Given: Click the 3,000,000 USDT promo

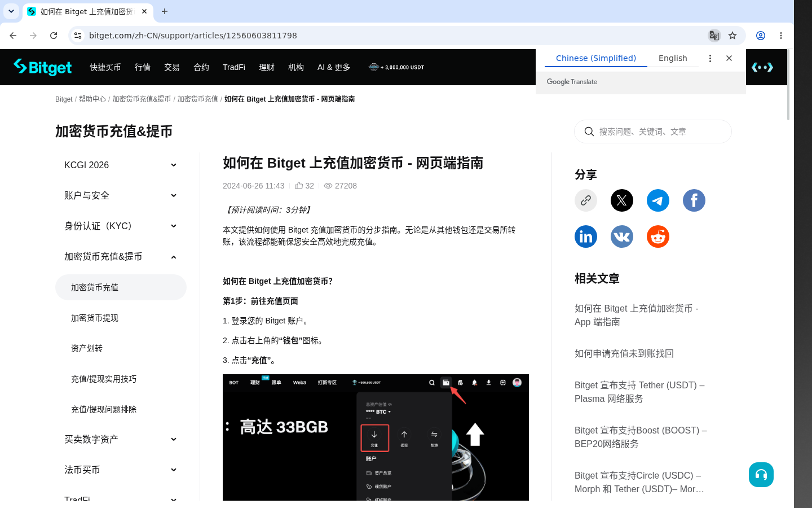Looking at the screenshot, I should [396, 67].
